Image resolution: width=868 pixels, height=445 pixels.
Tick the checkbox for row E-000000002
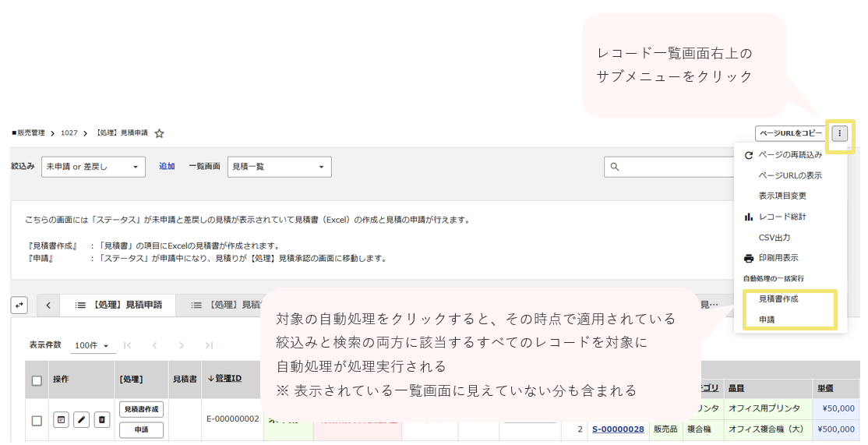37,421
